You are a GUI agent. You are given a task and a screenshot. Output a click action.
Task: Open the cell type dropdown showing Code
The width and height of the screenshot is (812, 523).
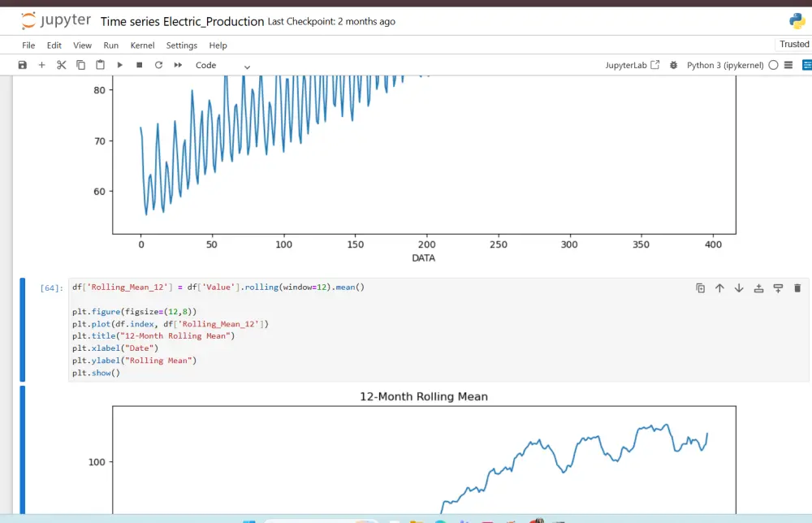(222, 65)
